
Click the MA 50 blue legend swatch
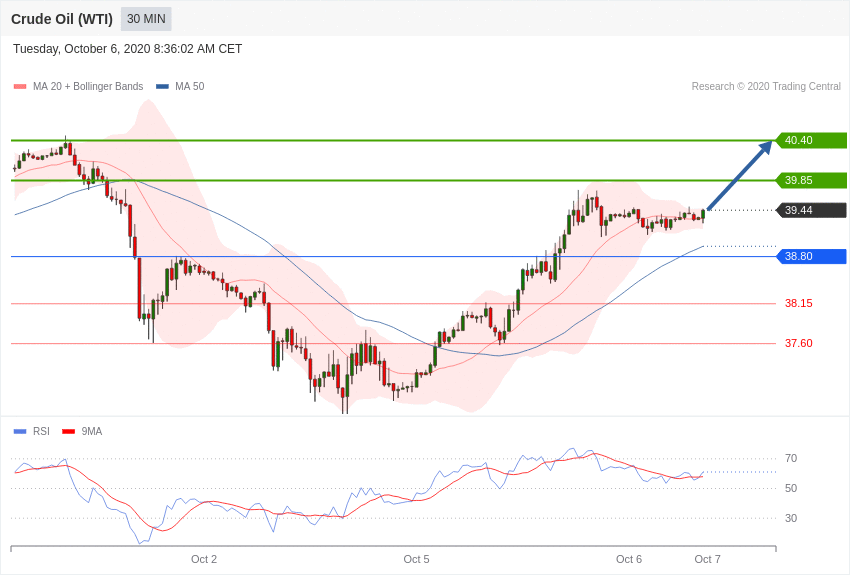click(x=162, y=87)
